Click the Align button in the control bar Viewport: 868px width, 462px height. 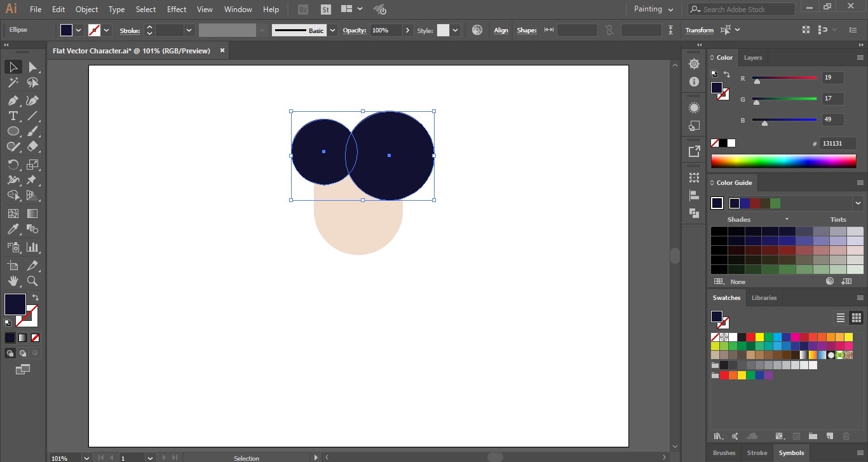click(501, 30)
